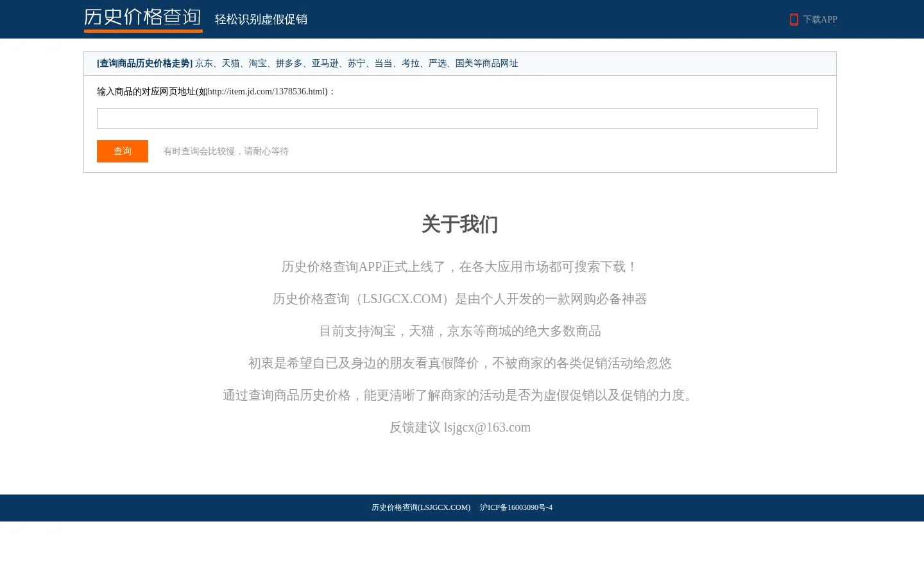Image resolution: width=924 pixels, height=578 pixels.
Task: Click the line starting 通过查询商品历史价格
Action: tap(460, 395)
